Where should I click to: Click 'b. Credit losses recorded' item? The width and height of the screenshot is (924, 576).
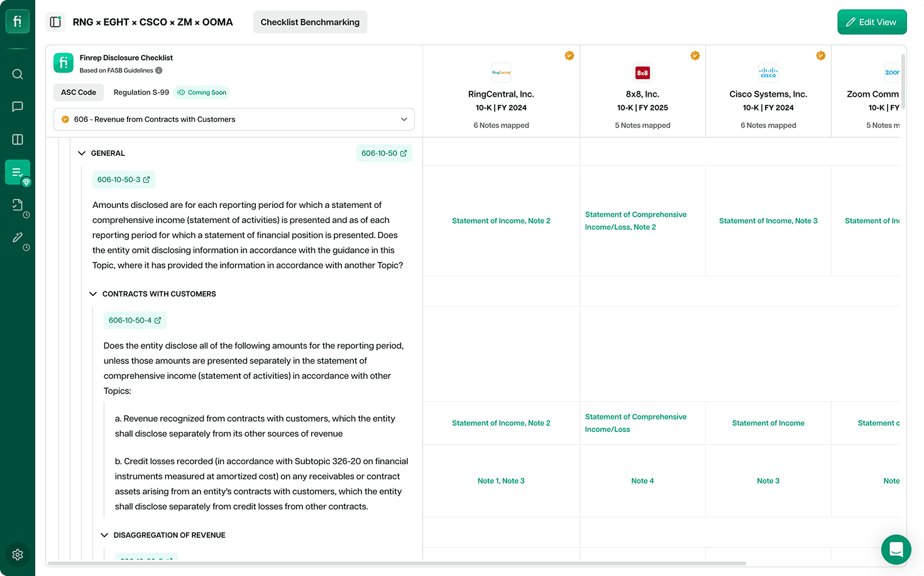click(x=261, y=484)
